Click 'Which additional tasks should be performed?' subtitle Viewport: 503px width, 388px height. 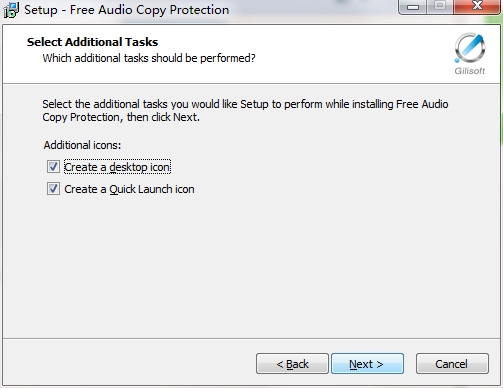[x=149, y=58]
